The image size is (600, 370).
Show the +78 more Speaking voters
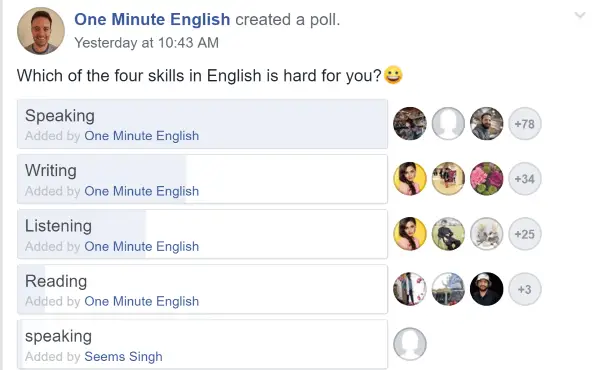[525, 124]
